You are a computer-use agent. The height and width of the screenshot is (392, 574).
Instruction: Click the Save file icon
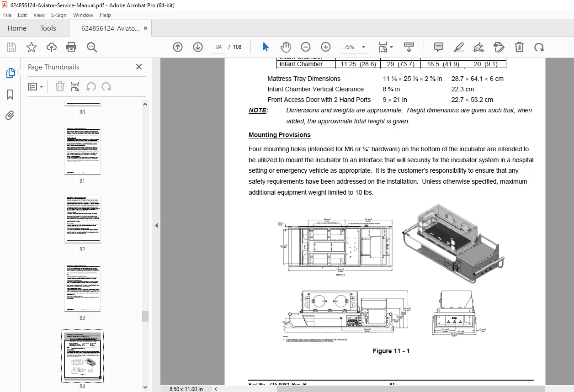tap(11, 47)
